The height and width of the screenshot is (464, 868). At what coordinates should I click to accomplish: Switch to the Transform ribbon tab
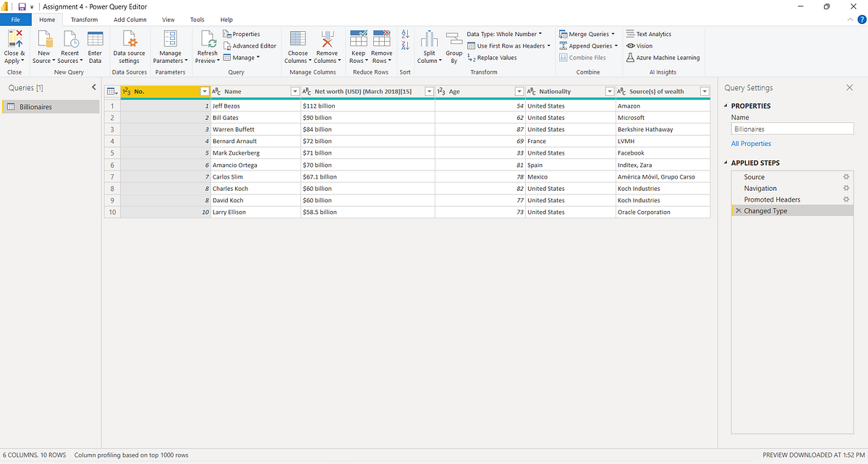coord(85,20)
